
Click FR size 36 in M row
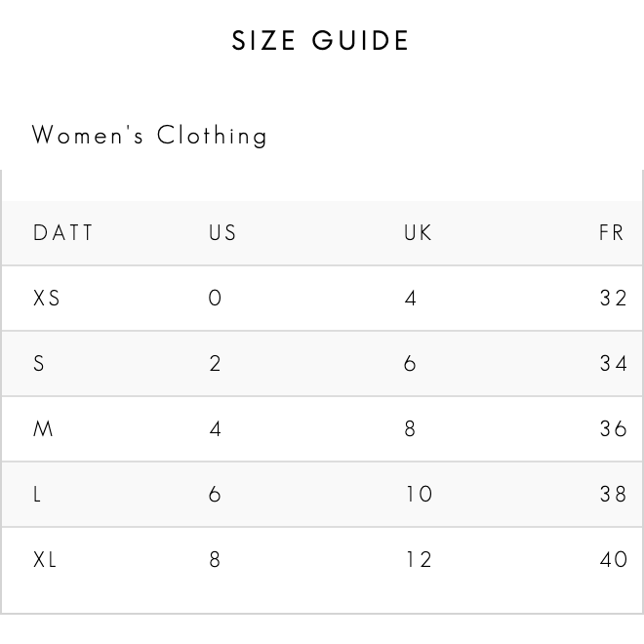(613, 428)
